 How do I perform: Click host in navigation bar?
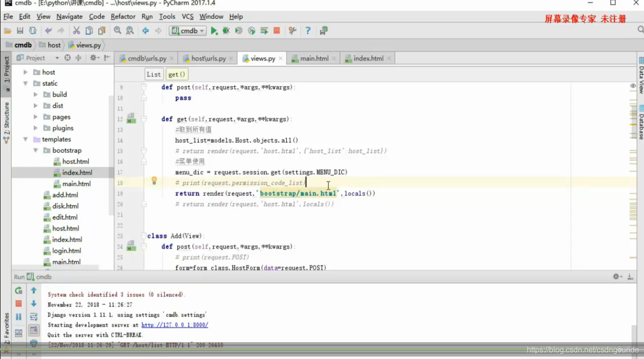(50, 45)
